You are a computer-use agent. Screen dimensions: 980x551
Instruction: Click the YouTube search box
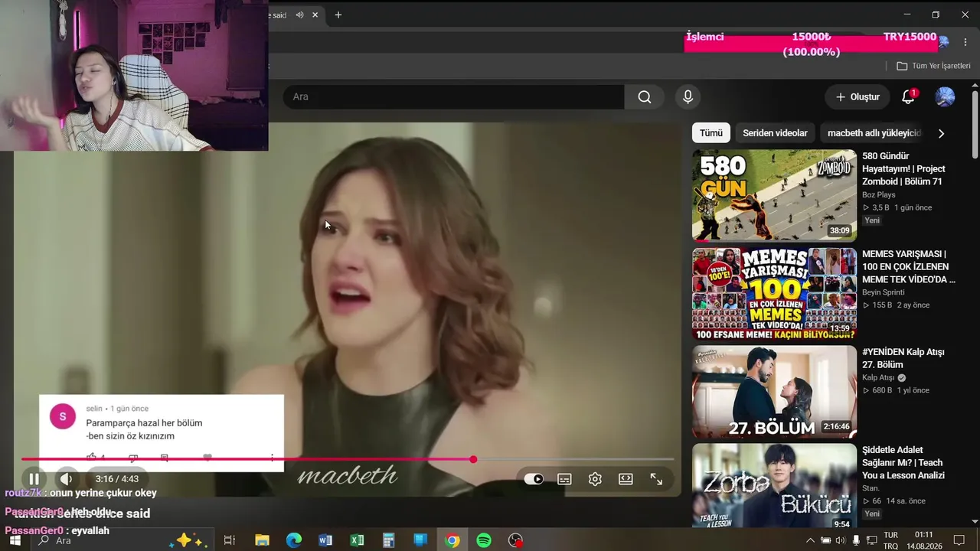[453, 97]
